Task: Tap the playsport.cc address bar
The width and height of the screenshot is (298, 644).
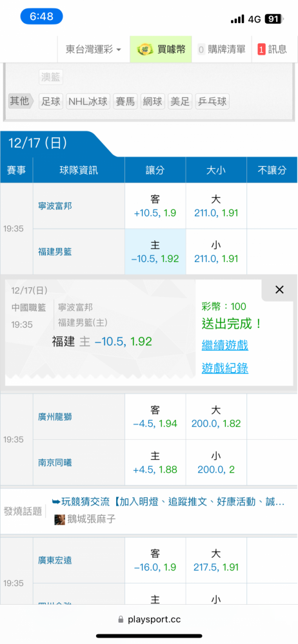Action: click(x=149, y=619)
